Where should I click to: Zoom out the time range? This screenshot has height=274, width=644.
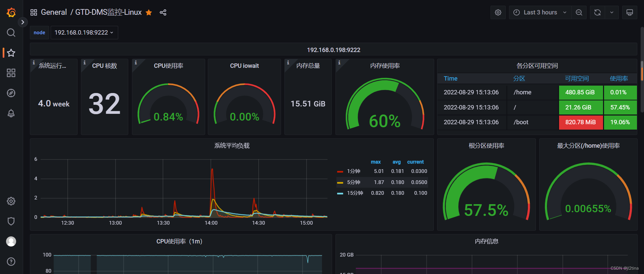[579, 12]
